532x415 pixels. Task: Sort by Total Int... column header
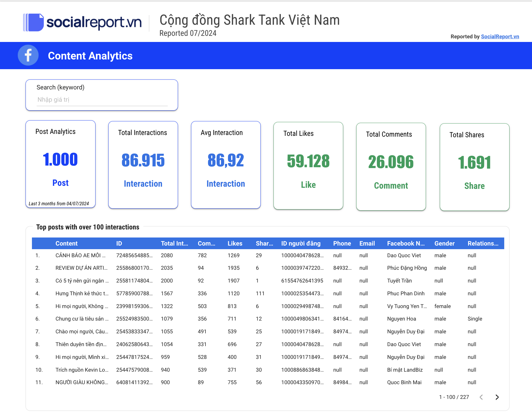point(174,243)
